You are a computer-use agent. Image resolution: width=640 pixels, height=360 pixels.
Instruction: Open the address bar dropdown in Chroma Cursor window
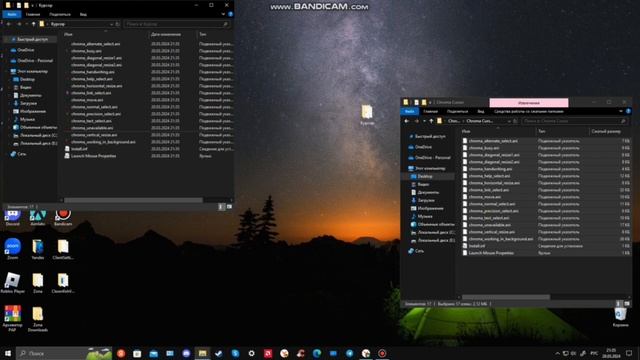tap(509, 121)
